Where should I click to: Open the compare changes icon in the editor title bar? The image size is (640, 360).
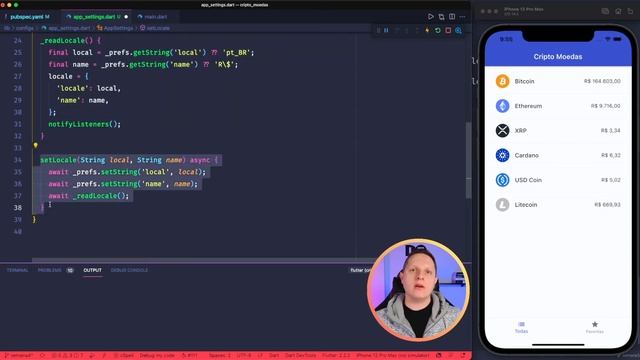441,17
